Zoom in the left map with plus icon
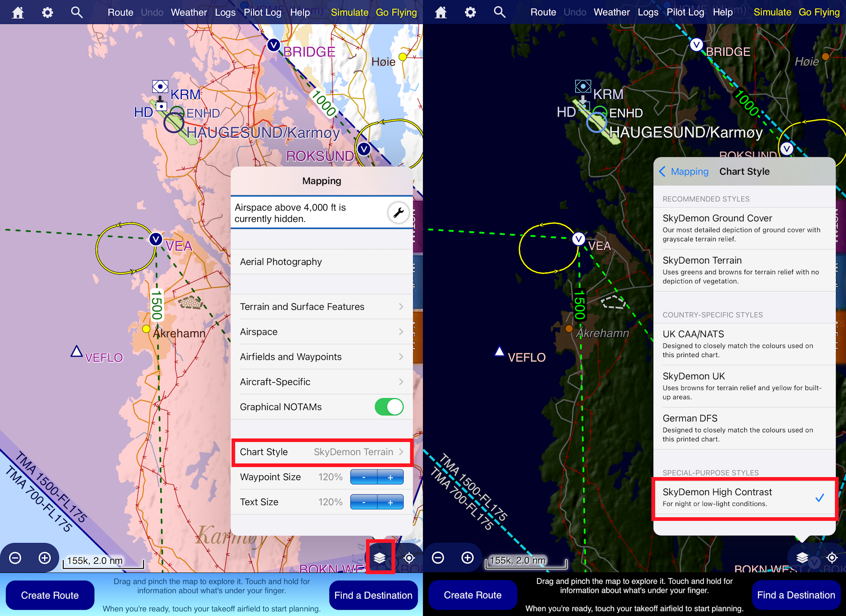 45,557
